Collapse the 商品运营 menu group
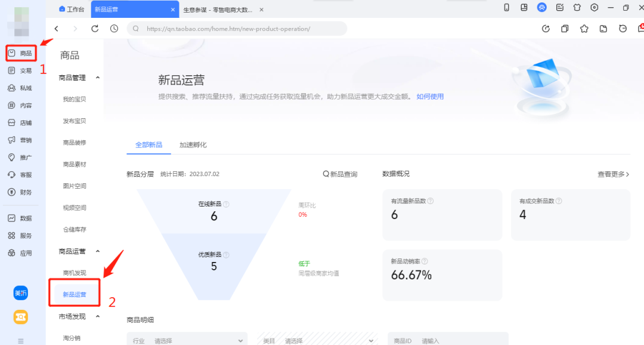 pyautogui.click(x=98, y=251)
